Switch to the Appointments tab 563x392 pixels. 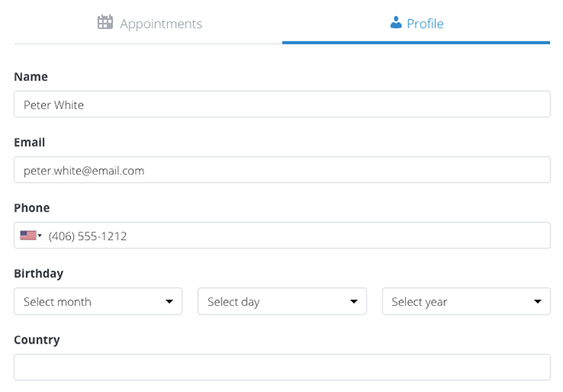tap(148, 22)
